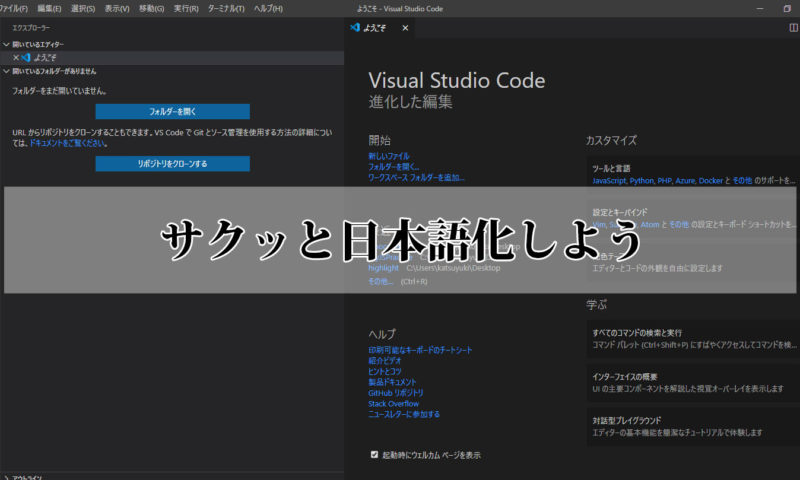Click the Python link under ツールと言語
This screenshot has width=800, height=480.
point(642,181)
